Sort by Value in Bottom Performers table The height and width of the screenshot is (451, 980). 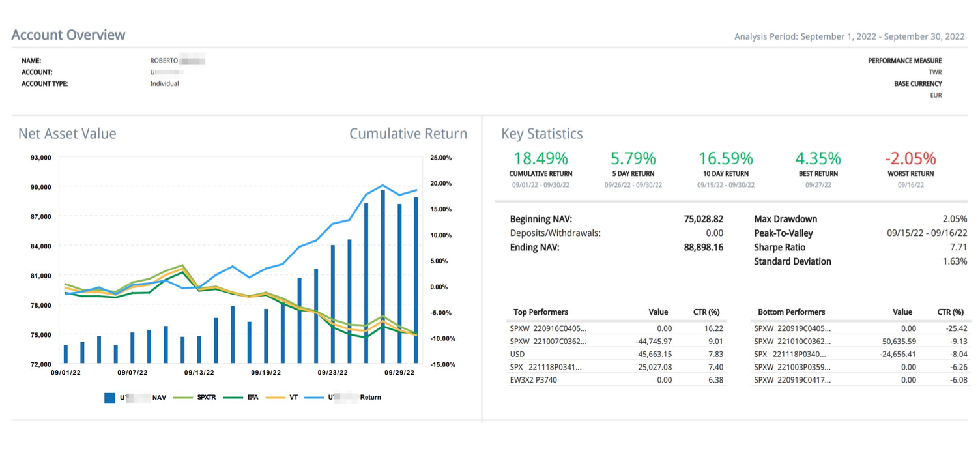point(902,312)
